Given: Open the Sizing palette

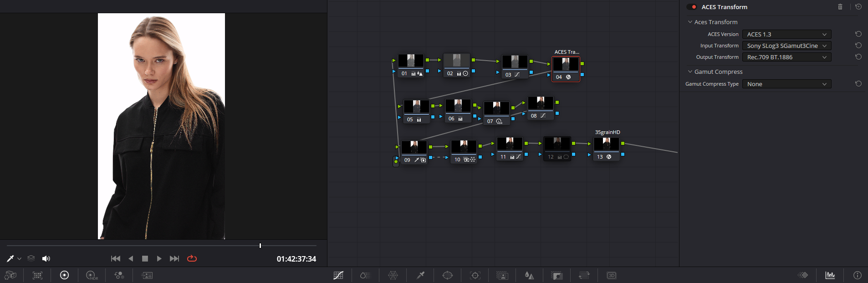Looking at the screenshot, I should click(584, 275).
